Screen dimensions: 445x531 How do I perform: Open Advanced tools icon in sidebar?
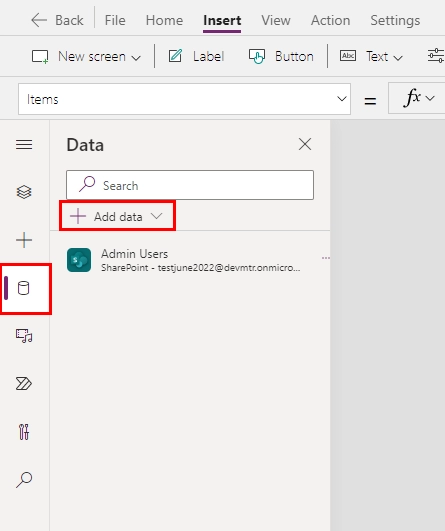24,432
